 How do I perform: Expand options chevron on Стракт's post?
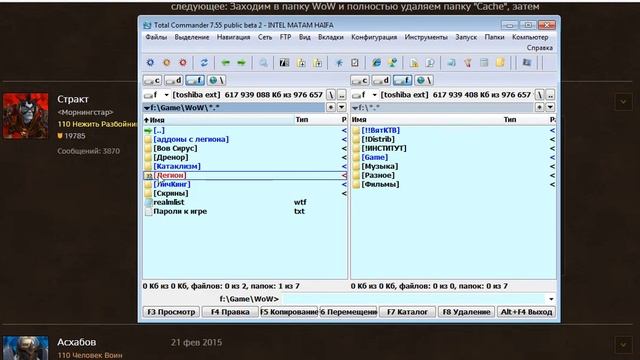[x=623, y=102]
